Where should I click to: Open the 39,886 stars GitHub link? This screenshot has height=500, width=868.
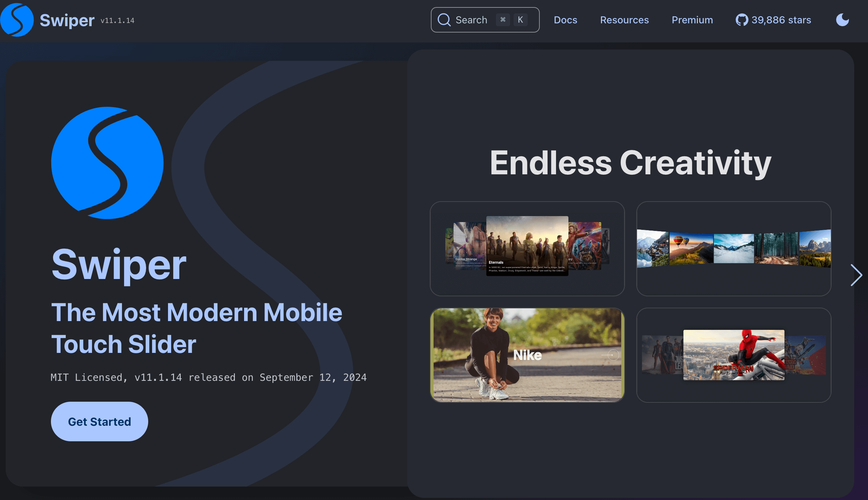click(x=774, y=20)
